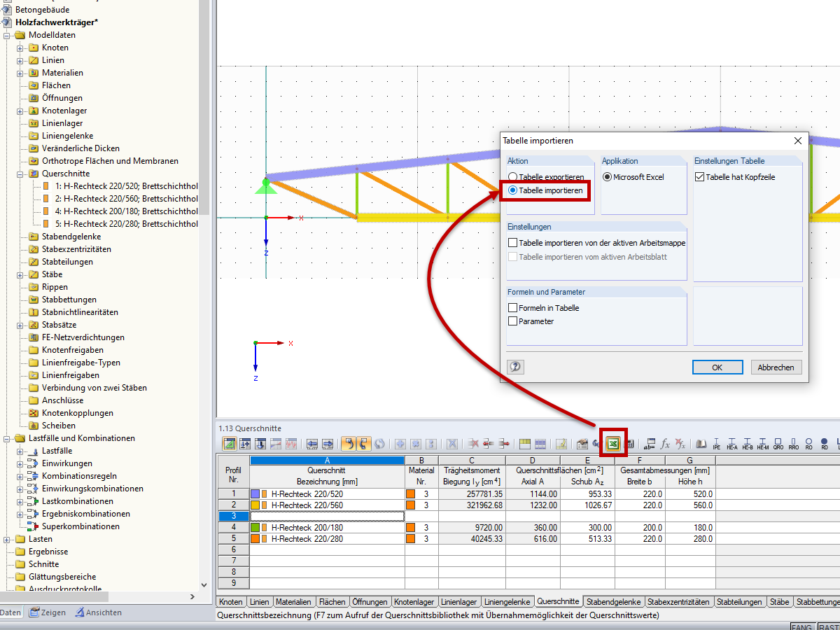Select the QRO hollow section icon
The width and height of the screenshot is (840, 630).
point(778,441)
